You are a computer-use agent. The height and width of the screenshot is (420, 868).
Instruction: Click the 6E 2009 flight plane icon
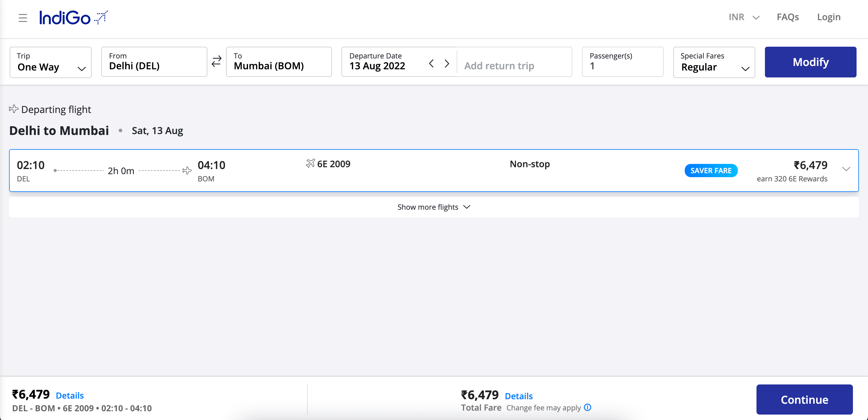tap(310, 163)
